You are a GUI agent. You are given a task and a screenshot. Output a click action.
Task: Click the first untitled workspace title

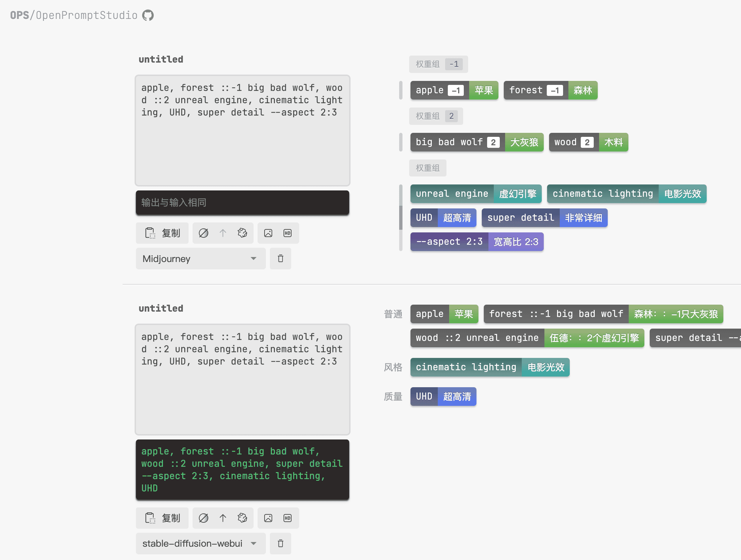pos(161,60)
